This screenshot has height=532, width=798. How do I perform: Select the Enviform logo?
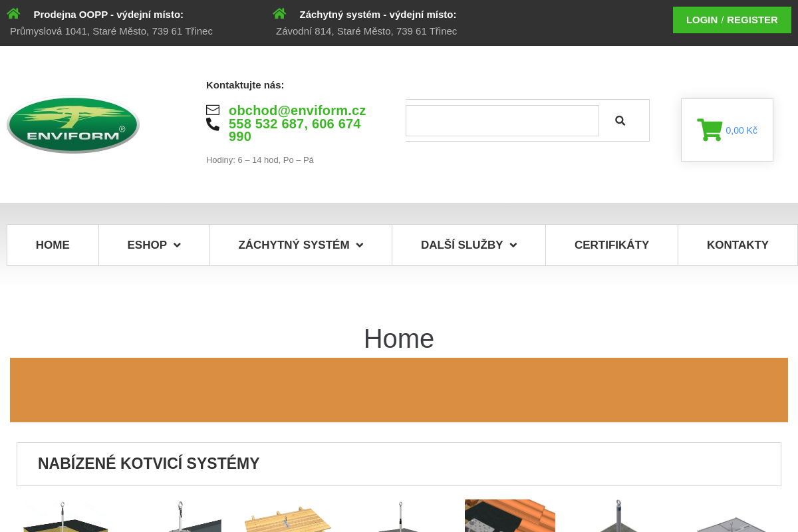click(x=73, y=125)
